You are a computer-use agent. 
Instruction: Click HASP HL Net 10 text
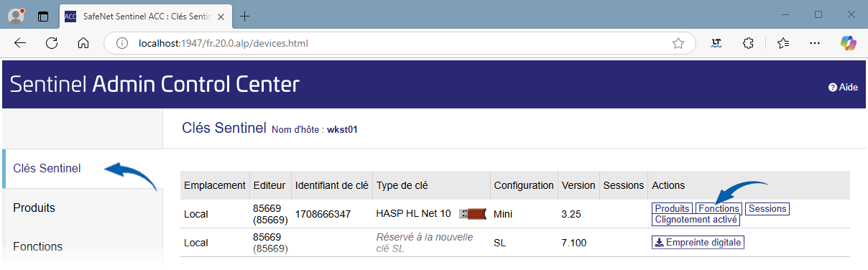(x=413, y=214)
